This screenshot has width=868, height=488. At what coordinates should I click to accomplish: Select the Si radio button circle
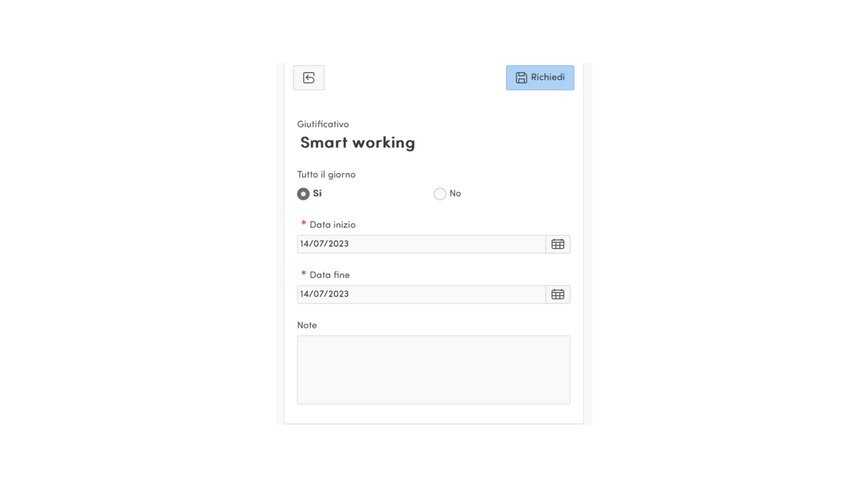pyautogui.click(x=303, y=194)
